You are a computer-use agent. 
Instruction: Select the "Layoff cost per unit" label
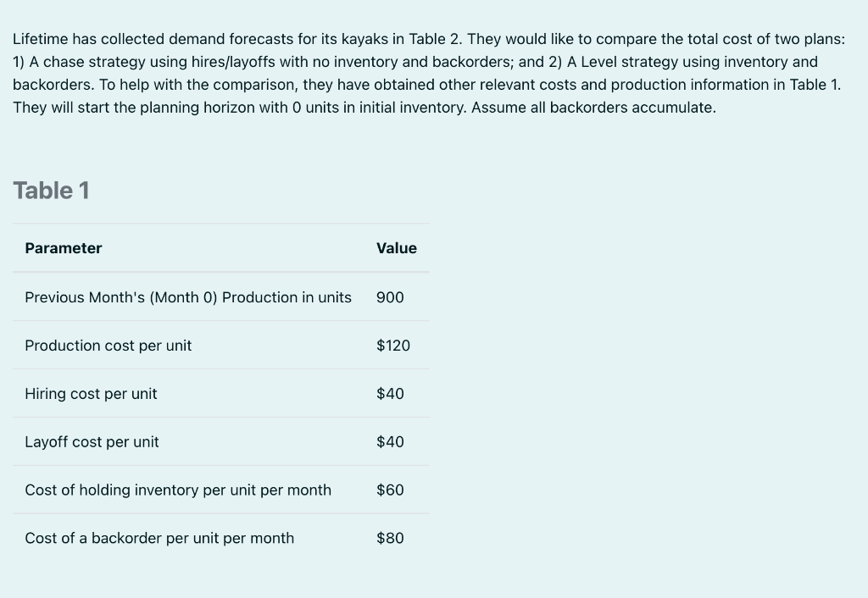(92, 442)
